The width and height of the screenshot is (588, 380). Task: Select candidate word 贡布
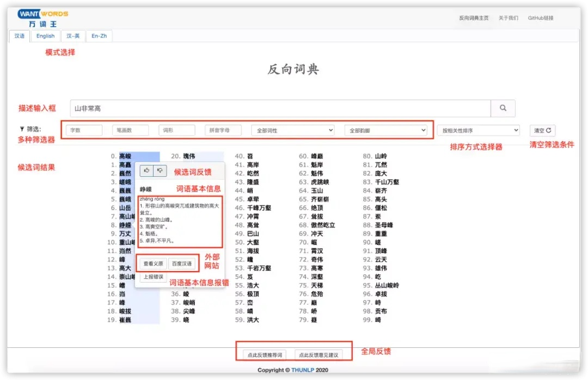[381, 311]
